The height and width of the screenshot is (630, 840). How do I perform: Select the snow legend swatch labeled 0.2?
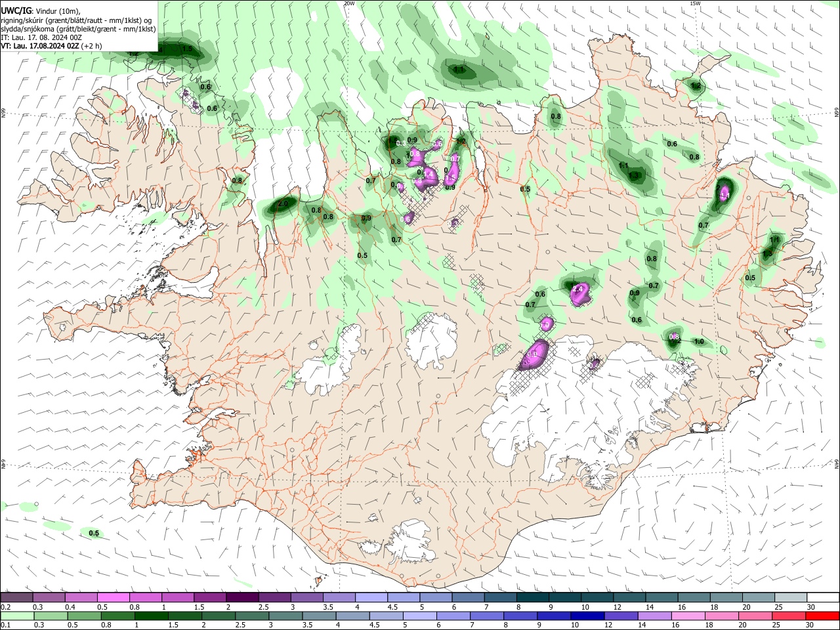click(x=16, y=597)
